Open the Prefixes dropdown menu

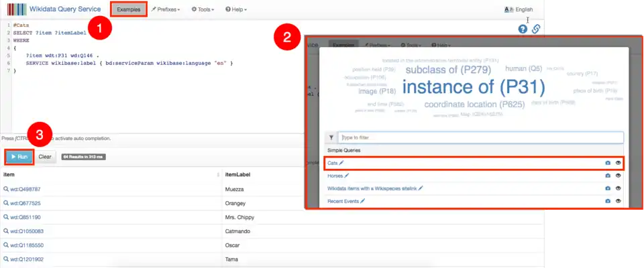coord(165,9)
